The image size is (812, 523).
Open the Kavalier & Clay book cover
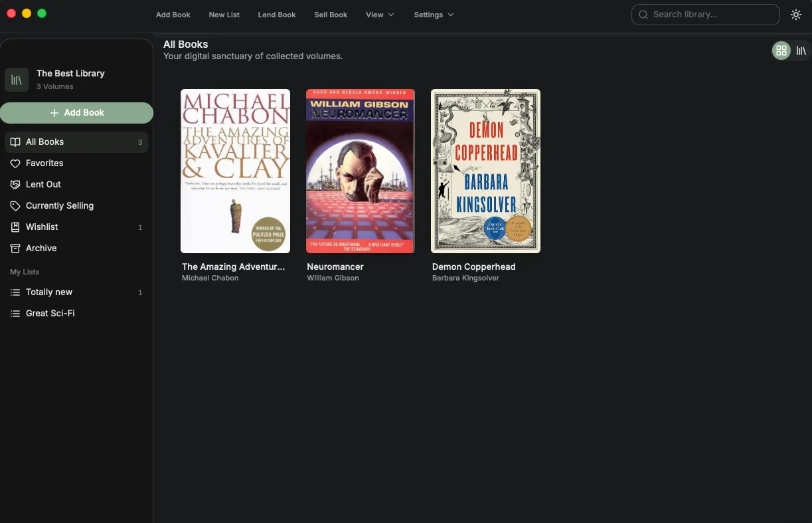point(235,171)
